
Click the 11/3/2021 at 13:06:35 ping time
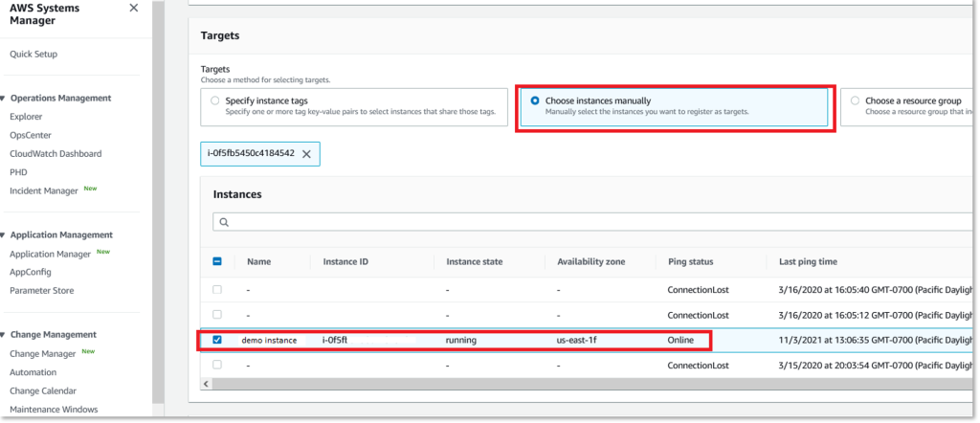point(877,341)
